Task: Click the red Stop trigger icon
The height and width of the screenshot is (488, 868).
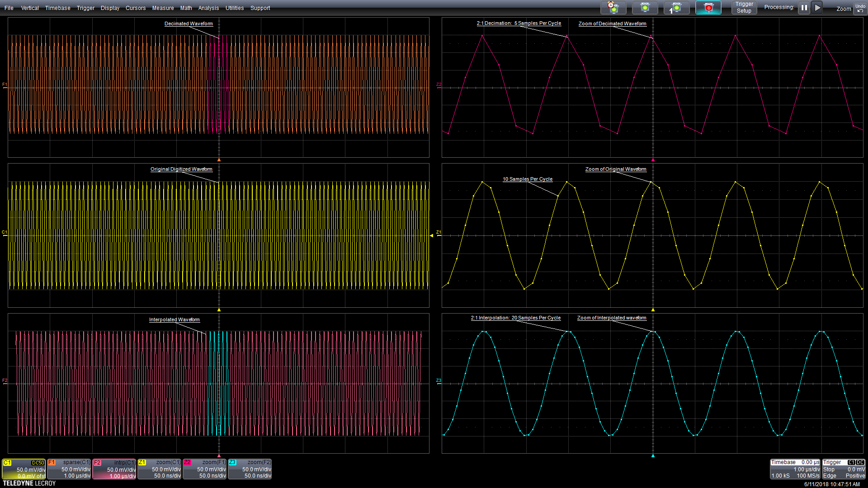Action: click(708, 8)
